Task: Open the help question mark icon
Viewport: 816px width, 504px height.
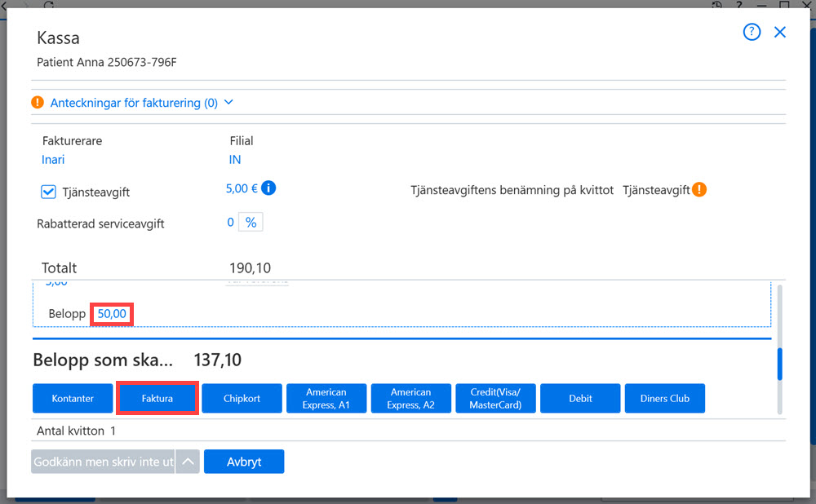Action: 752,32
